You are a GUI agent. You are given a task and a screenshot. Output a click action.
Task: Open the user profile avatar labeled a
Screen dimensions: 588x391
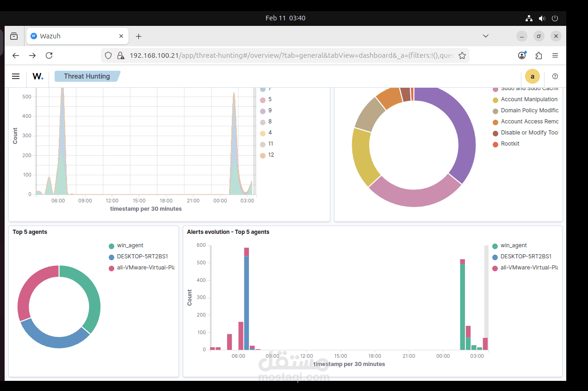532,76
